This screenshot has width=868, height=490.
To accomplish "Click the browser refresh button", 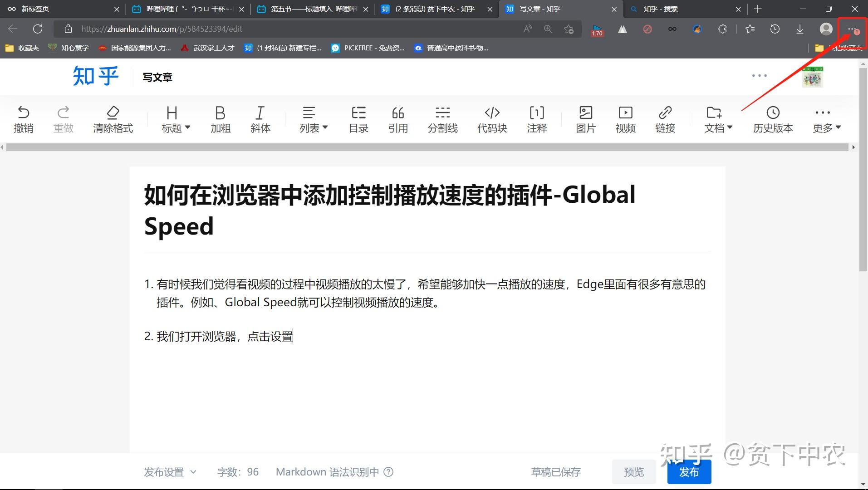I will [38, 29].
